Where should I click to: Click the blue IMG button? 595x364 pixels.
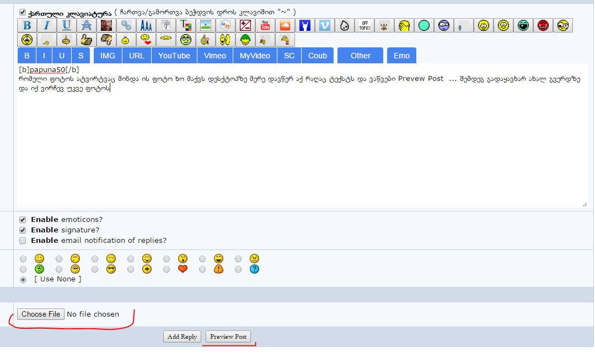tap(108, 56)
